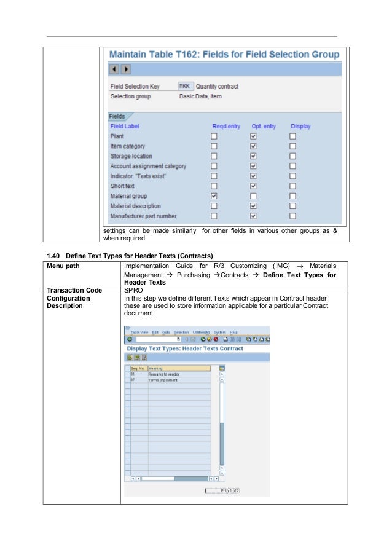Click the bottom scroll-down arrow of table
Screen dimensions: 392x555
pos(222,473)
